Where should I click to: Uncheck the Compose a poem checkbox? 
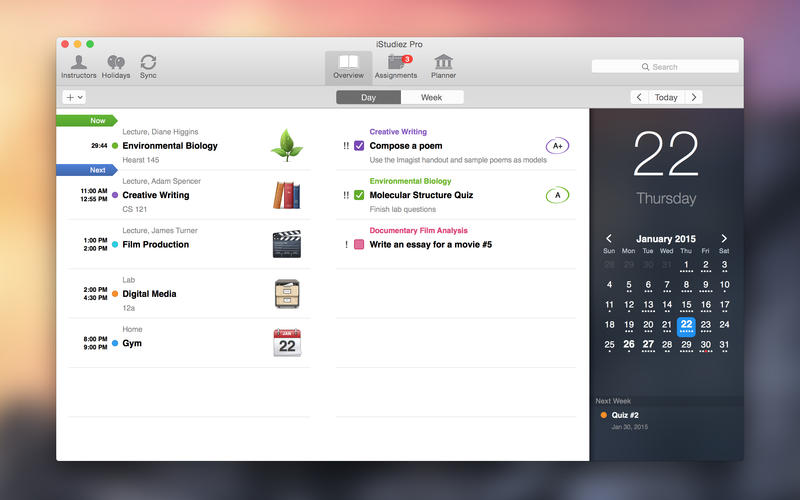[359, 146]
